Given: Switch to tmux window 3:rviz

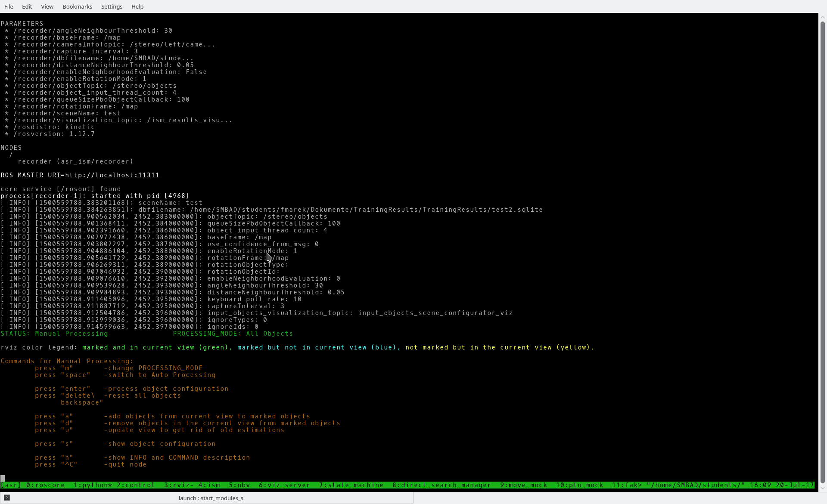Looking at the screenshot, I should (x=179, y=485).
